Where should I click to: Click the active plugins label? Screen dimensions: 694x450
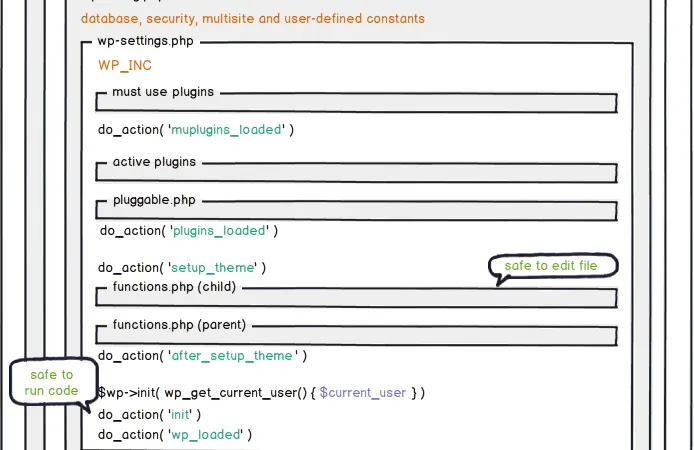pyautogui.click(x=154, y=162)
